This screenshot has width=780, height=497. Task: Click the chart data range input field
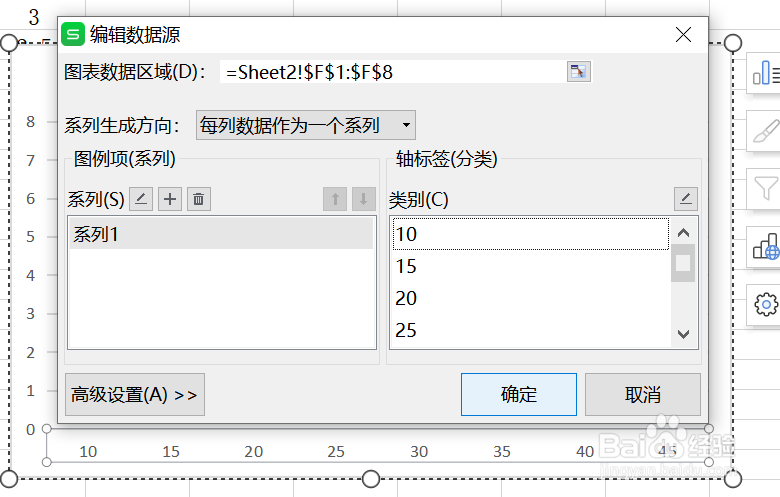pyautogui.click(x=390, y=71)
